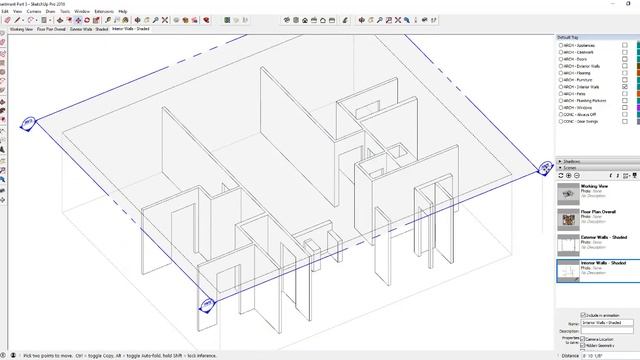Select the Paint Bucket tool

click(x=126, y=20)
